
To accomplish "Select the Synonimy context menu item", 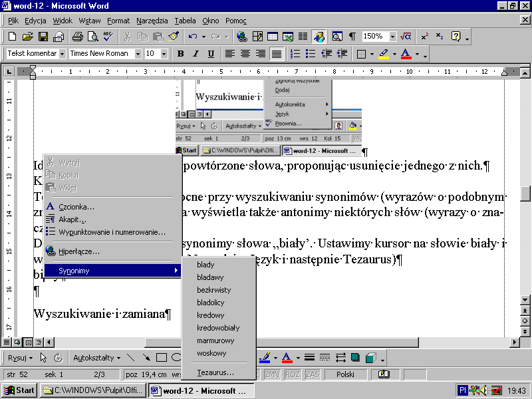I will pos(112,271).
